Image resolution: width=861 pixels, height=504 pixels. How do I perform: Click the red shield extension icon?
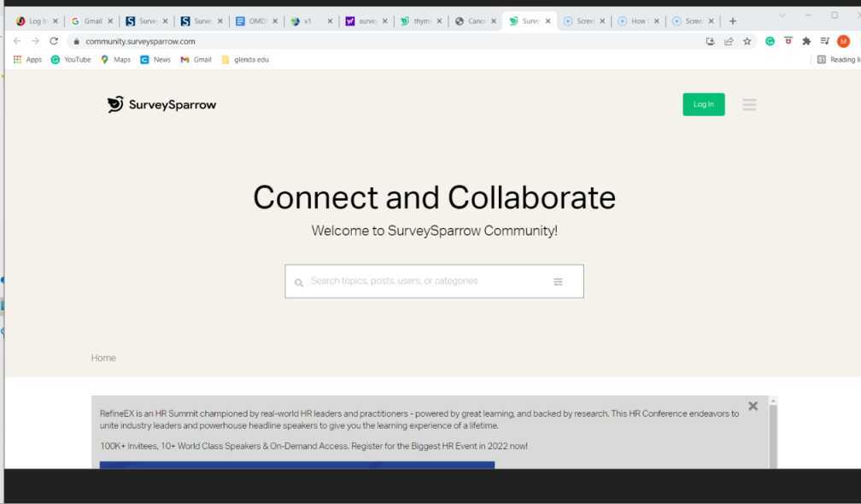point(788,40)
